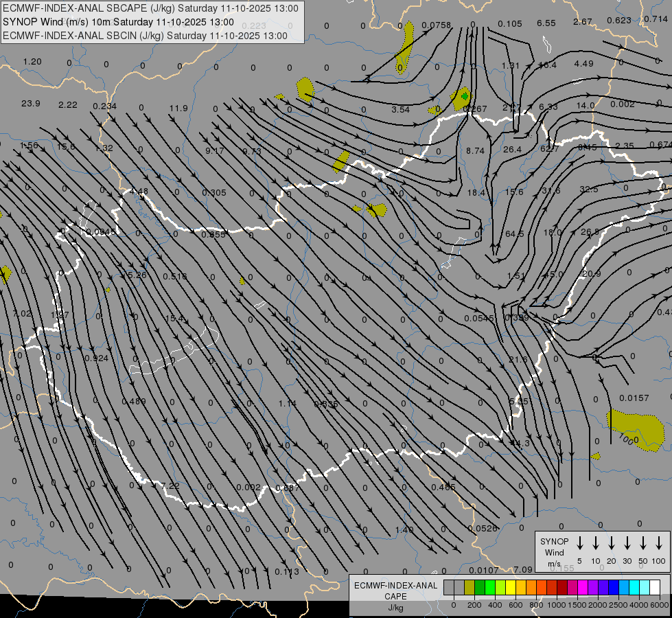The height and width of the screenshot is (618, 672).
Task: Click the map value 62.7
Action: tap(549, 148)
